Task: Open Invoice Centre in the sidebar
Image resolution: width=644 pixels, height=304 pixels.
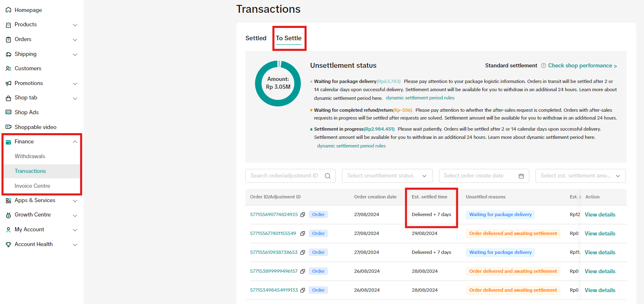Action: pyautogui.click(x=32, y=186)
